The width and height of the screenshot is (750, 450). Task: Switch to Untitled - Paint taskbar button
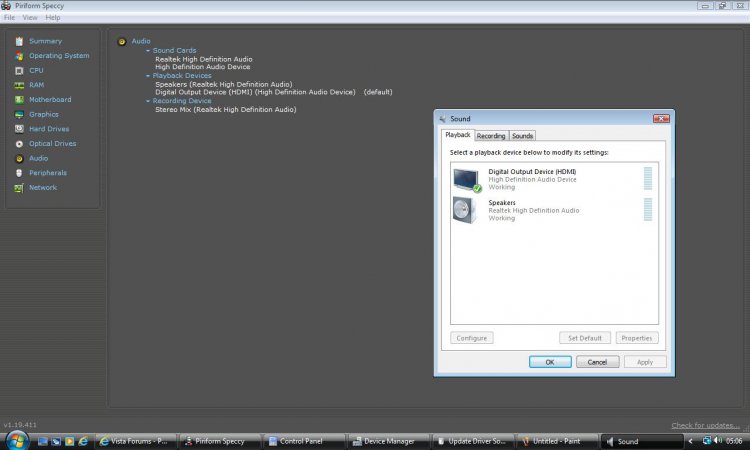pyautogui.click(x=557, y=441)
